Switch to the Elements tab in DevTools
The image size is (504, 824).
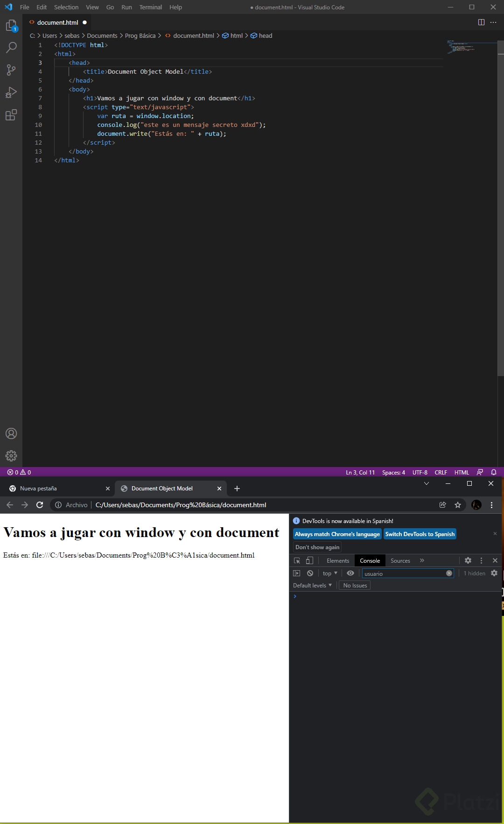point(338,560)
